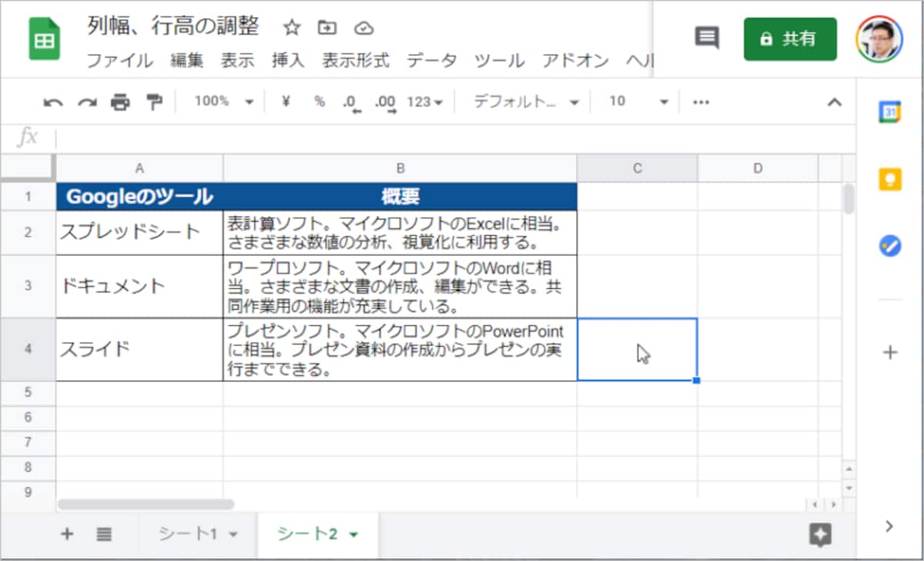Click the add sheet plus button
The height and width of the screenshot is (561, 924).
click(x=68, y=533)
